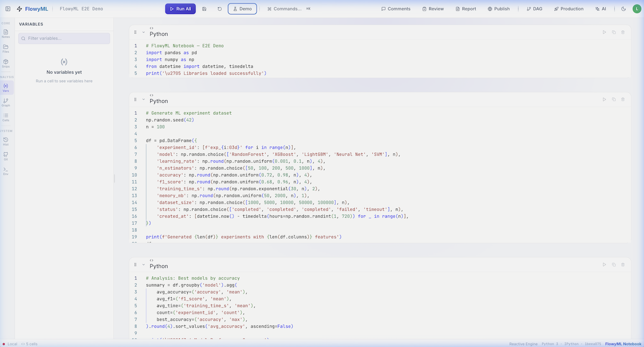Click the Run All button
This screenshot has height=347, width=644.
(x=180, y=9)
